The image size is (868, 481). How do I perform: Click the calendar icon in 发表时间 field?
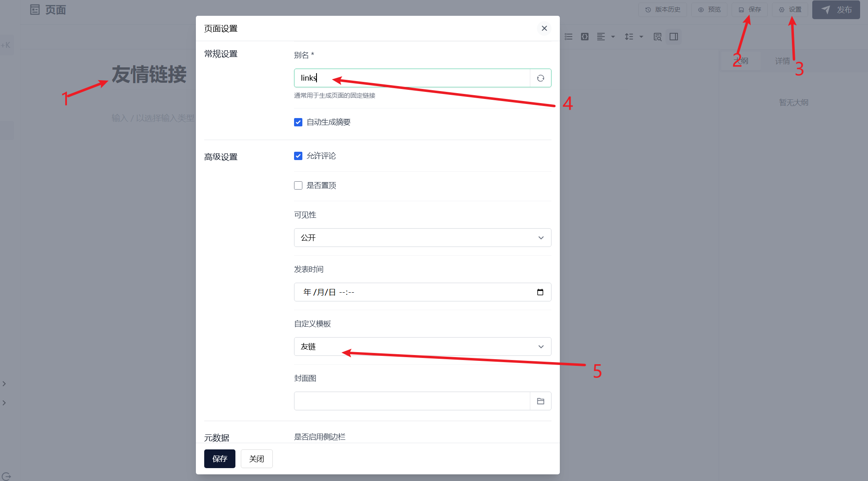pos(540,292)
